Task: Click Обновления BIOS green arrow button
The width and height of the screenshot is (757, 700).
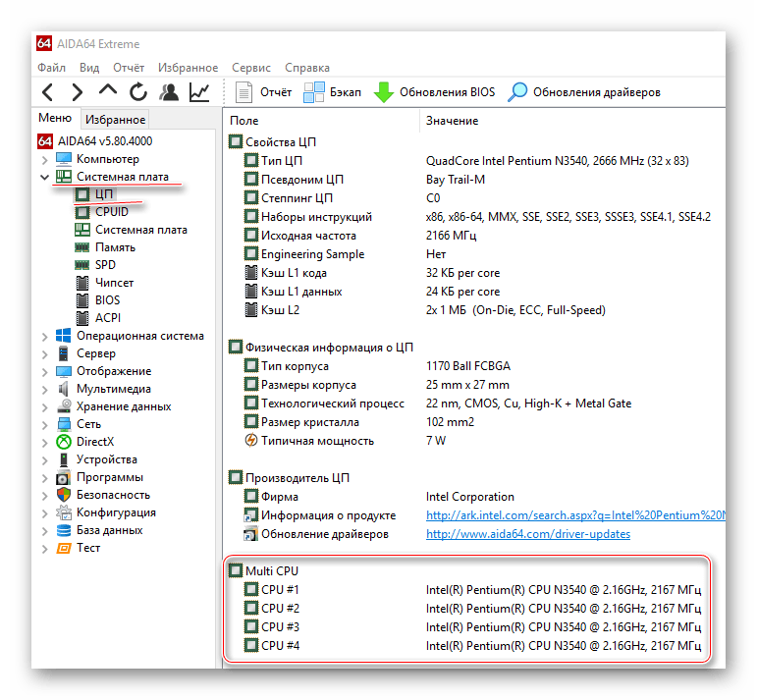Action: tap(435, 92)
